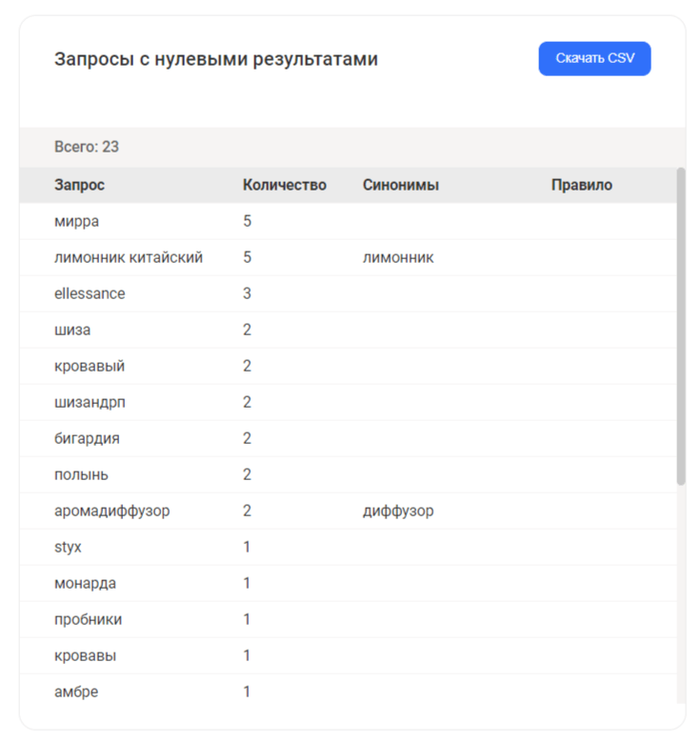Sort by the Количество column header
This screenshot has width=700, height=743.
(x=284, y=185)
